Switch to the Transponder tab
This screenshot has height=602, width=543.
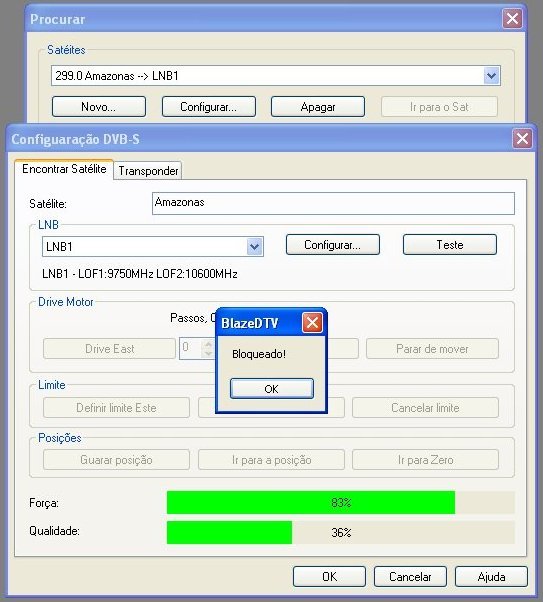(148, 170)
